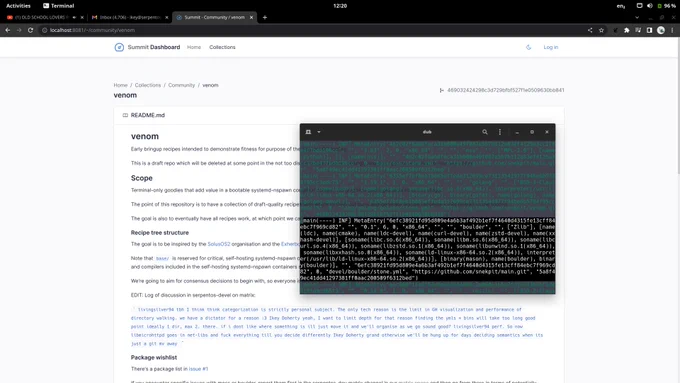Go to Home breadcrumb
The height and width of the screenshot is (383, 680).
point(121,85)
